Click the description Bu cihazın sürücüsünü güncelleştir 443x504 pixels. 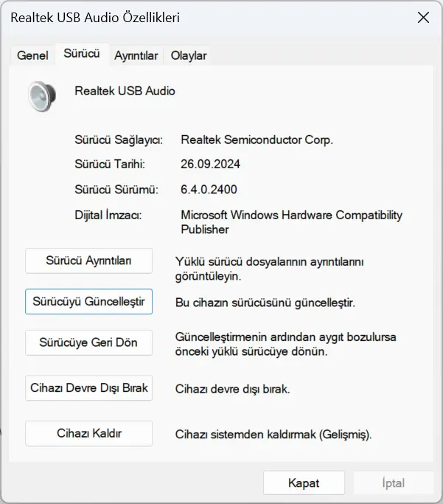click(x=265, y=303)
